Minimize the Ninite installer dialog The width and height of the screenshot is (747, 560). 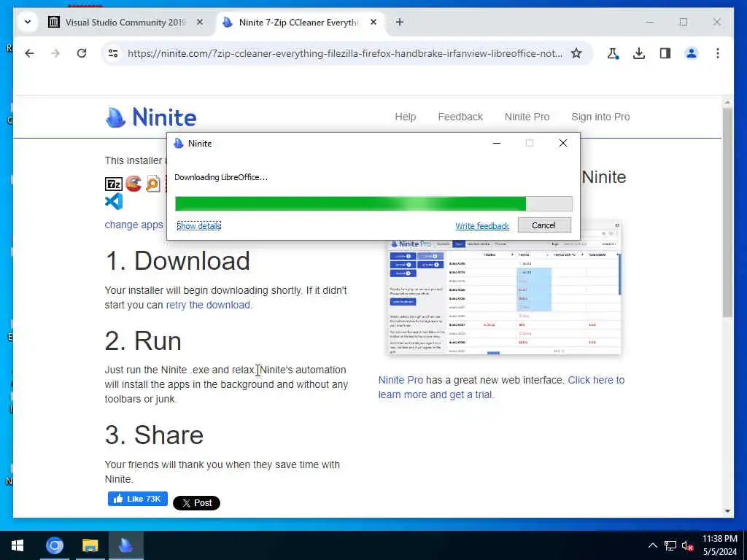click(496, 143)
